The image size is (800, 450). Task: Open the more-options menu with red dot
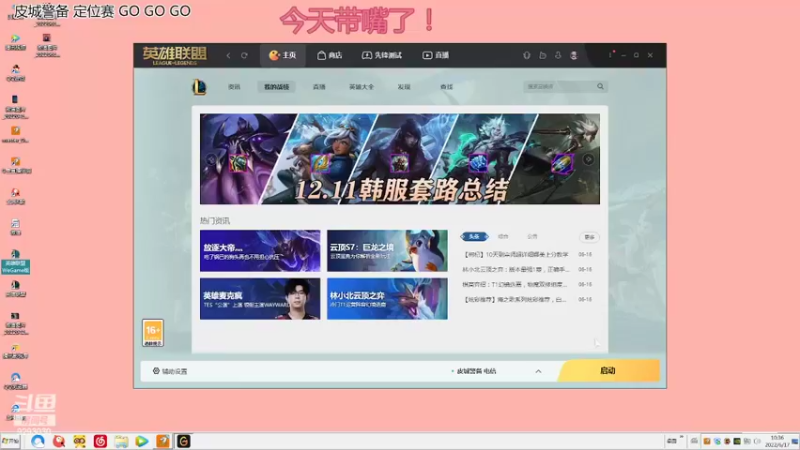tap(611, 55)
